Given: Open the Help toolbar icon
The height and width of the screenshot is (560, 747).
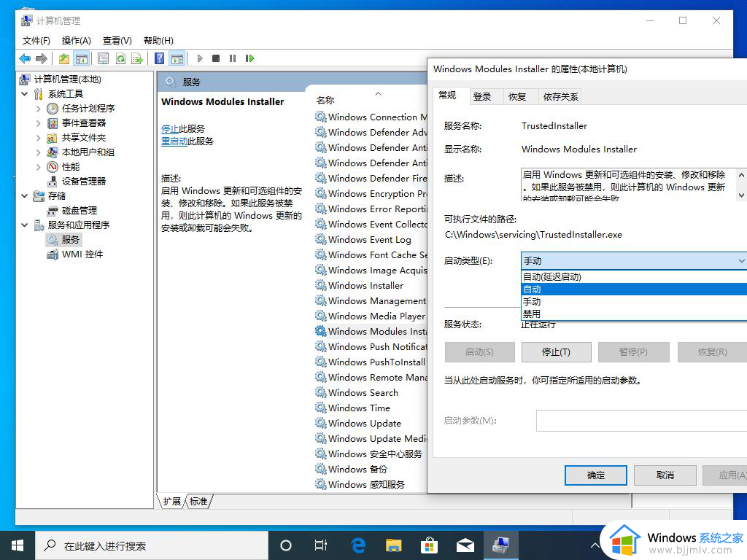Looking at the screenshot, I should (x=160, y=58).
